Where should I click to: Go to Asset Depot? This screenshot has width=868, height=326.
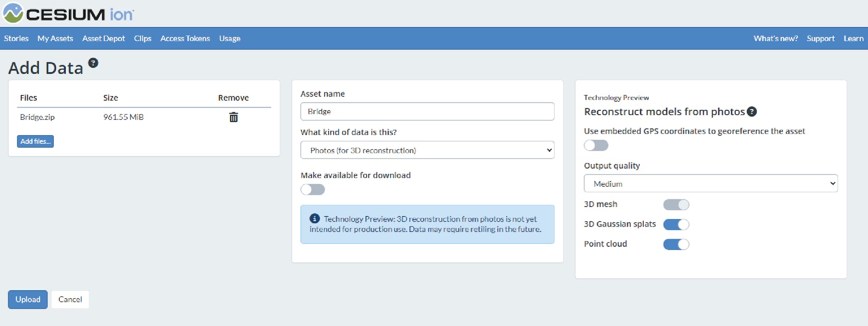[x=104, y=38]
